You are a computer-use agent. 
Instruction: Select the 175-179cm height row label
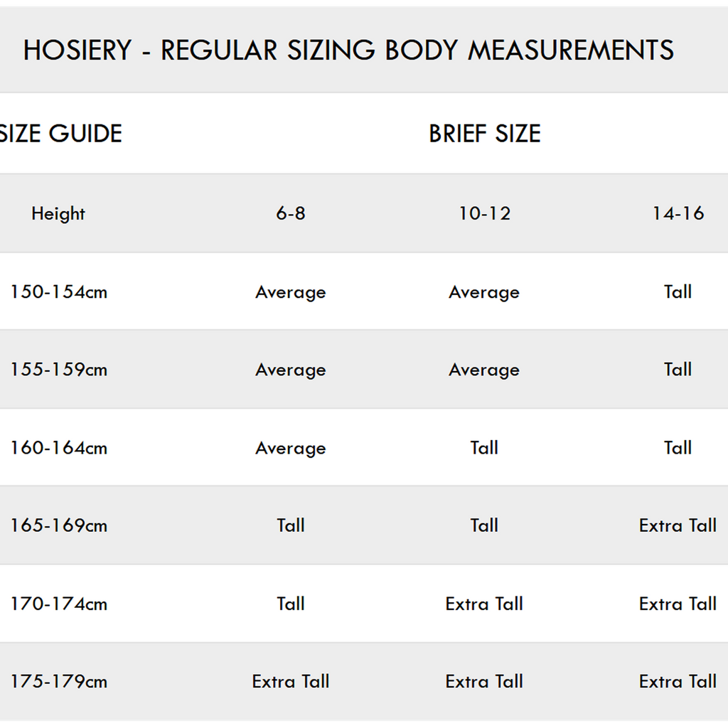pos(58,682)
